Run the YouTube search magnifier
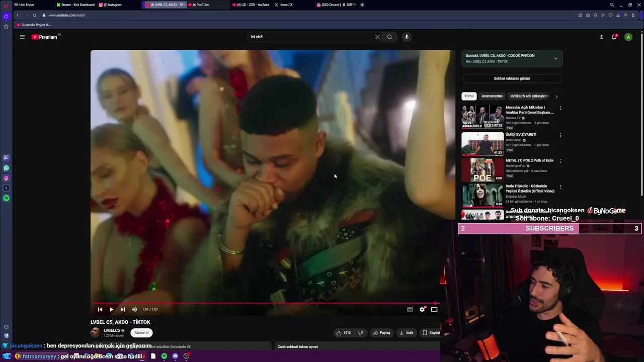The height and width of the screenshot is (362, 644). tap(389, 37)
